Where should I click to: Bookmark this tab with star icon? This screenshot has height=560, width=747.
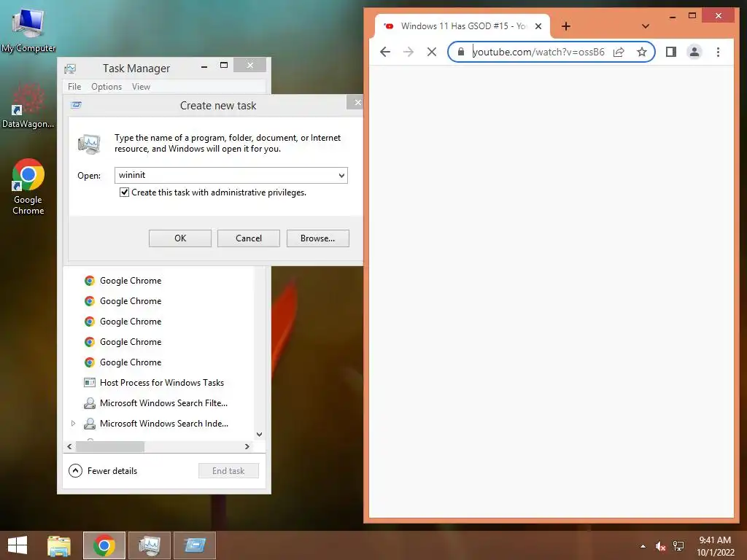(642, 52)
